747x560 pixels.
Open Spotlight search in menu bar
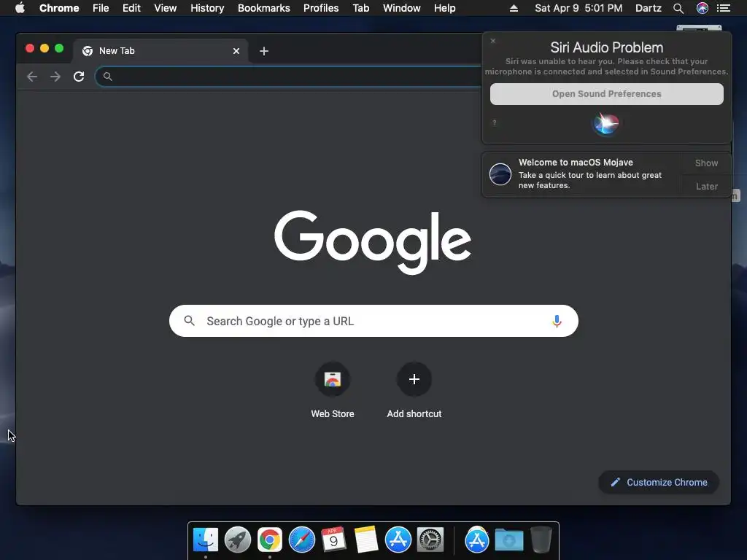[x=678, y=8]
